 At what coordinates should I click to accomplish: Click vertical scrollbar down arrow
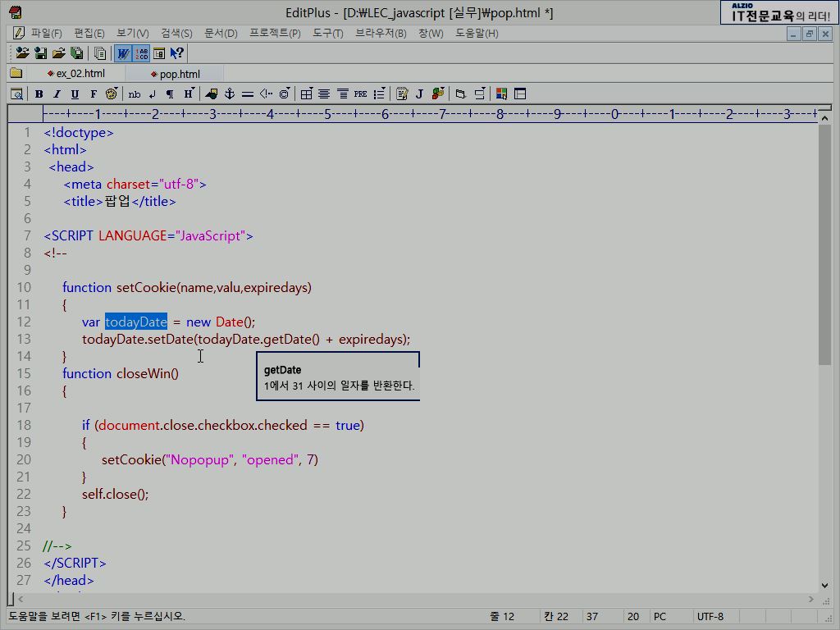click(x=825, y=586)
